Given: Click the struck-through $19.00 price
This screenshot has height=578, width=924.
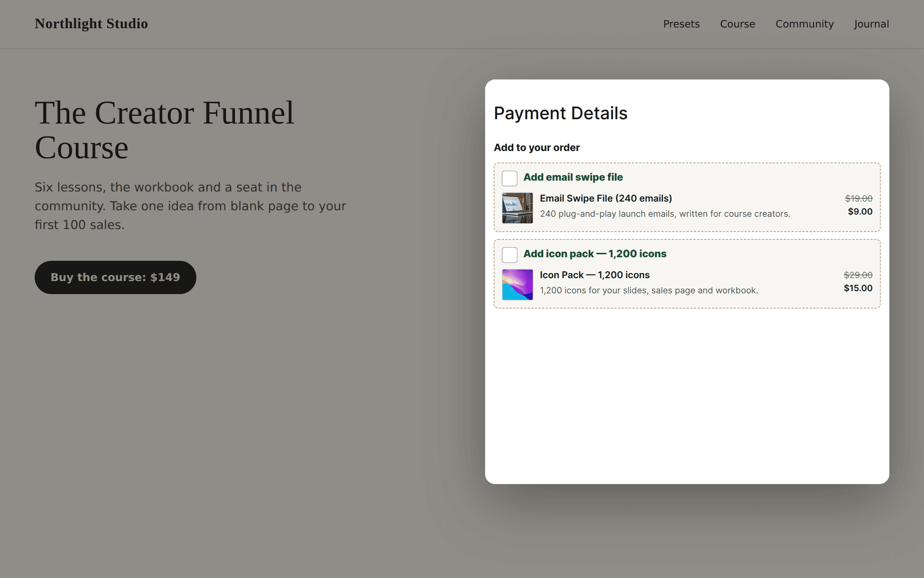Looking at the screenshot, I should [859, 198].
